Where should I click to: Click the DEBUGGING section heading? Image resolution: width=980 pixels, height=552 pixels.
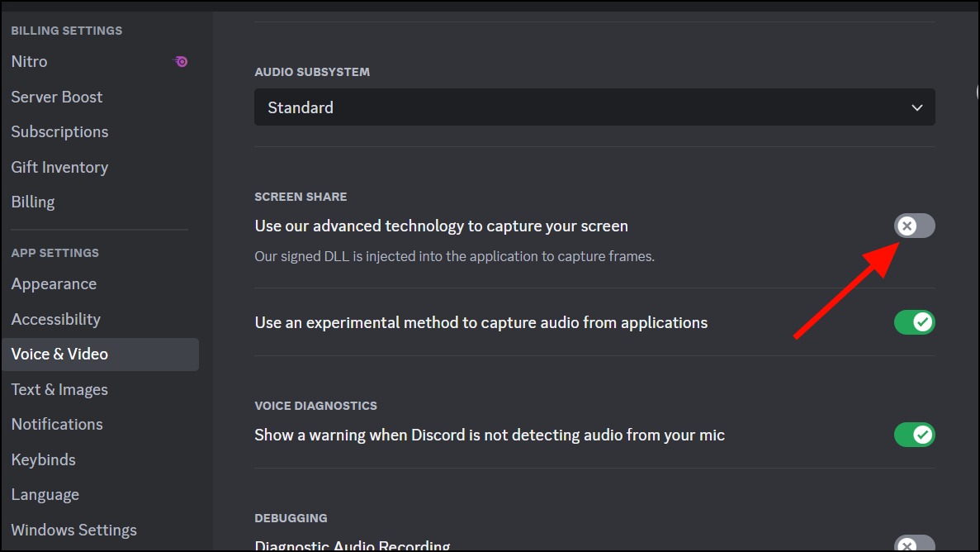pos(291,518)
